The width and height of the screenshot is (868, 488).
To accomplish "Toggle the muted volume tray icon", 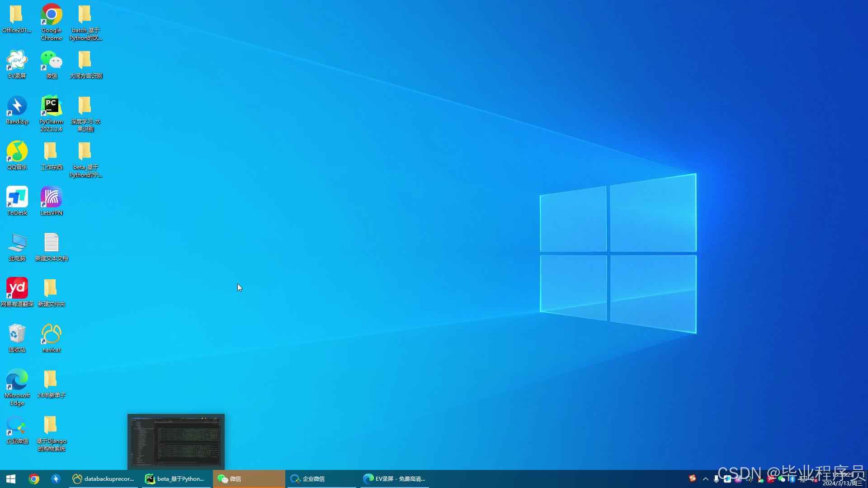I will click(814, 479).
